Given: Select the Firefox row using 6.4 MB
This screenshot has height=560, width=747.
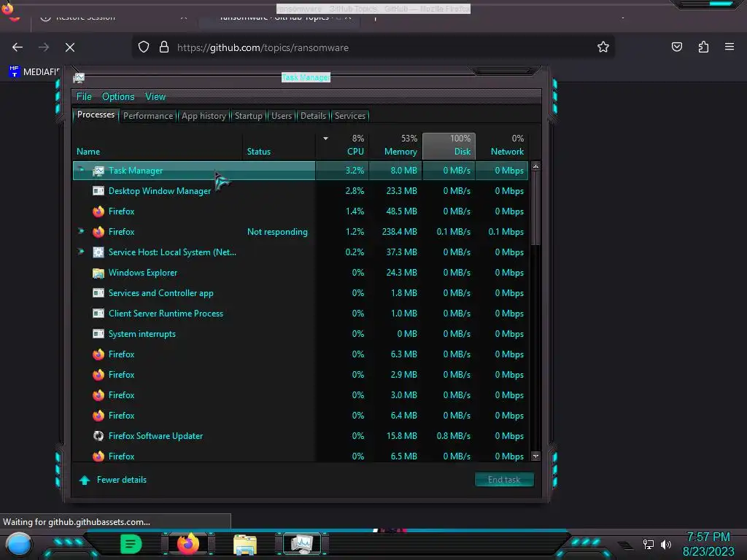Looking at the screenshot, I should [301, 416].
